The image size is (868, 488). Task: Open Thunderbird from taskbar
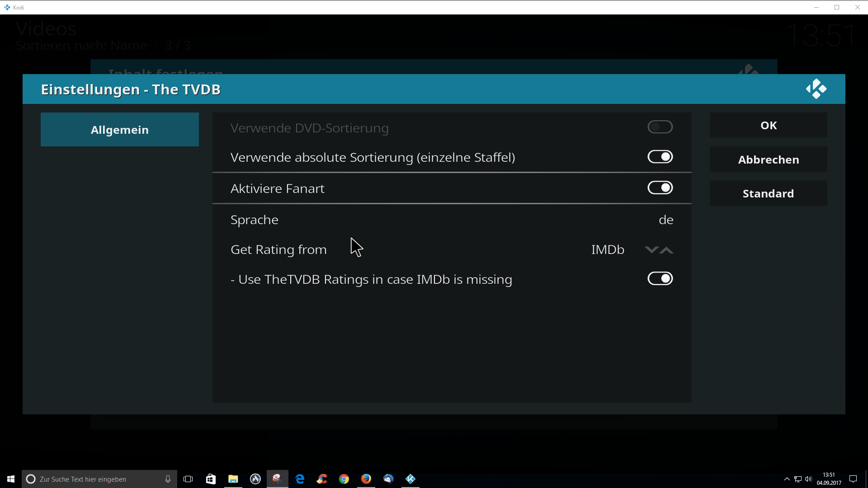[x=388, y=479]
